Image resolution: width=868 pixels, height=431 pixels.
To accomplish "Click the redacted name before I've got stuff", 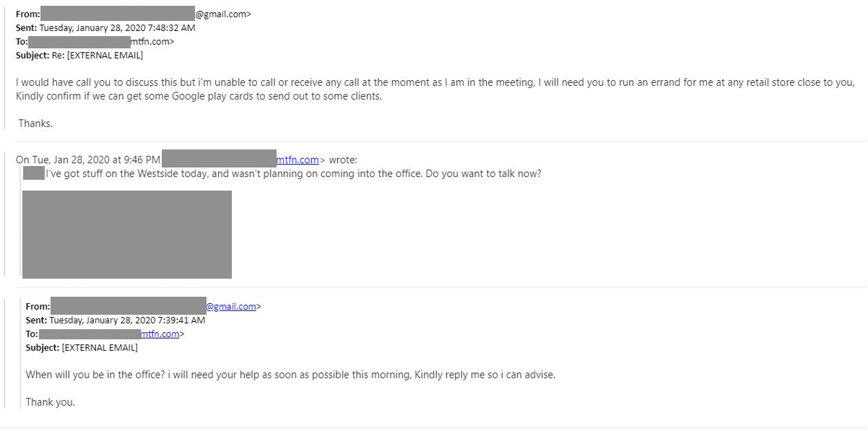I will pos(34,173).
